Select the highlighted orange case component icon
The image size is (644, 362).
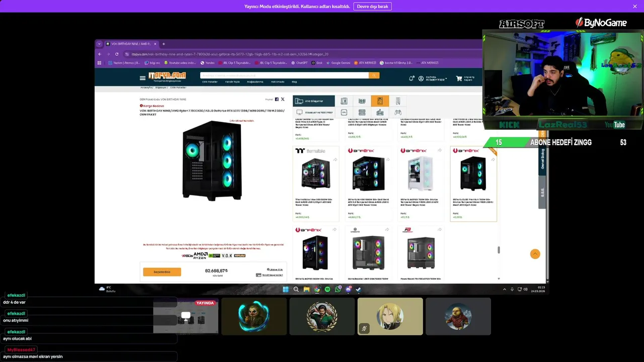(x=380, y=101)
